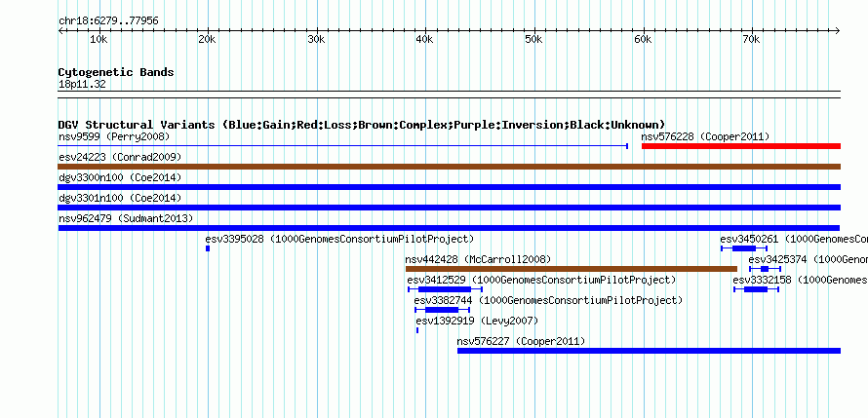Click the brown nsv442428 variant bar
868x418 pixels.
(572, 269)
